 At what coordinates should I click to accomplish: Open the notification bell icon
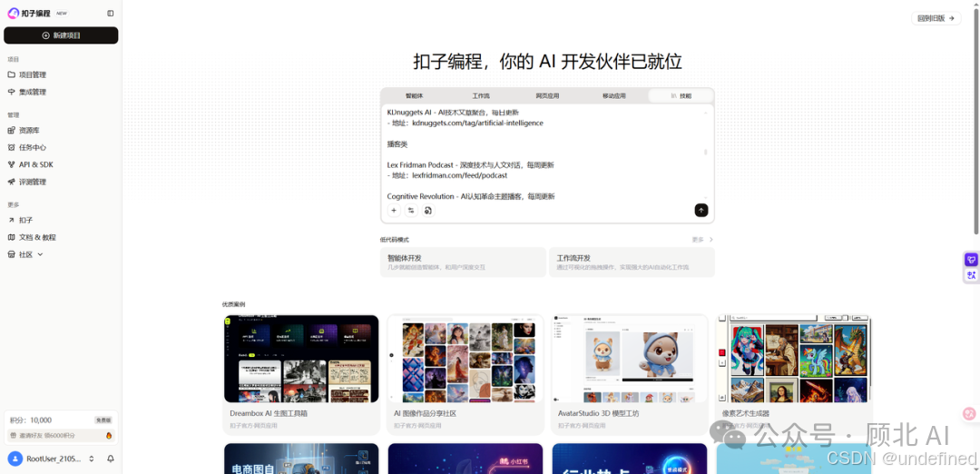(111, 459)
